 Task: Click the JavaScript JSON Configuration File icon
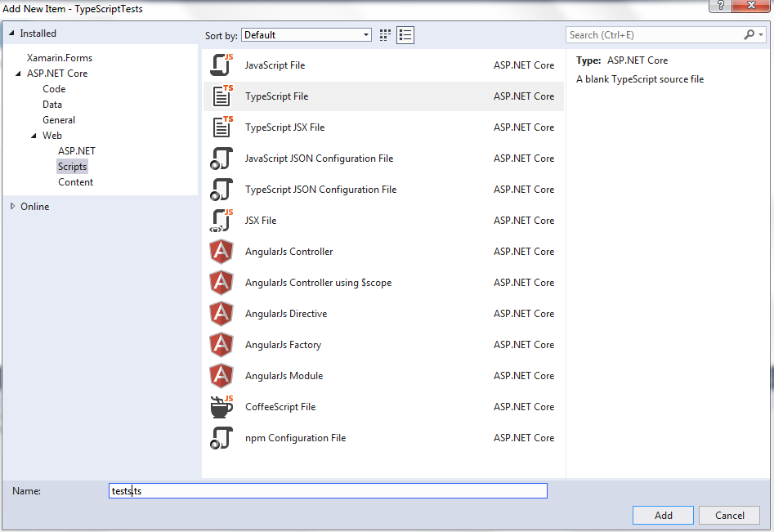point(221,159)
